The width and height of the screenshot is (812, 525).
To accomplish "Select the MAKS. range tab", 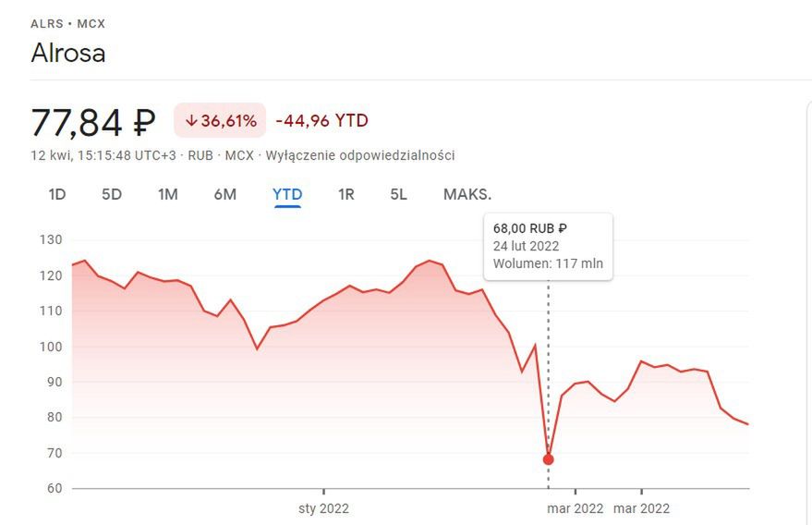I will pos(467,194).
